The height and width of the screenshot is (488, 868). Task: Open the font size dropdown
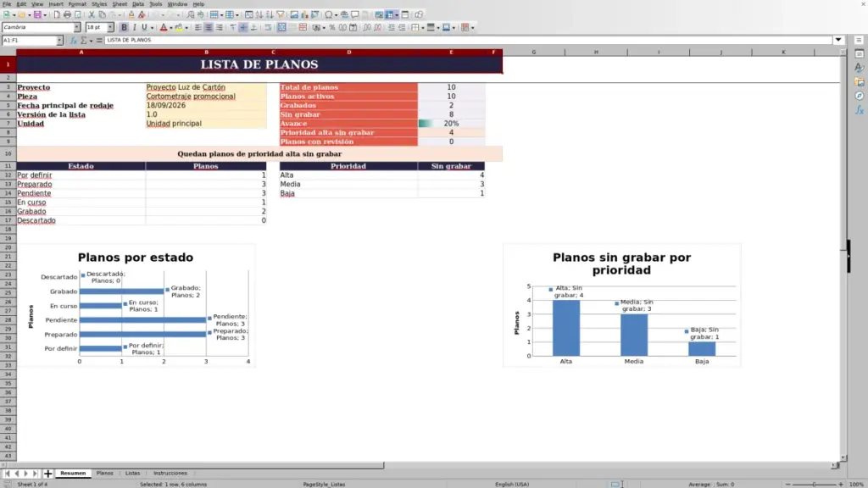click(110, 28)
